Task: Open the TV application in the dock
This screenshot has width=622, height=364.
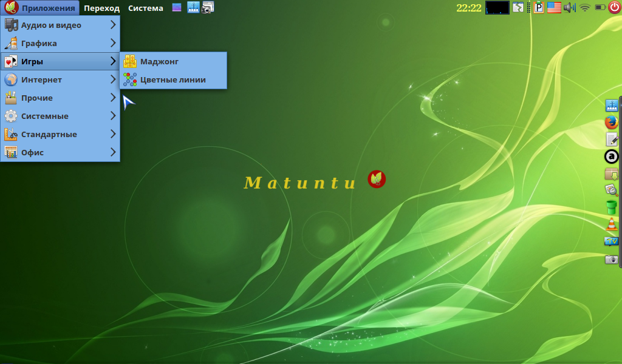Action: [611, 241]
